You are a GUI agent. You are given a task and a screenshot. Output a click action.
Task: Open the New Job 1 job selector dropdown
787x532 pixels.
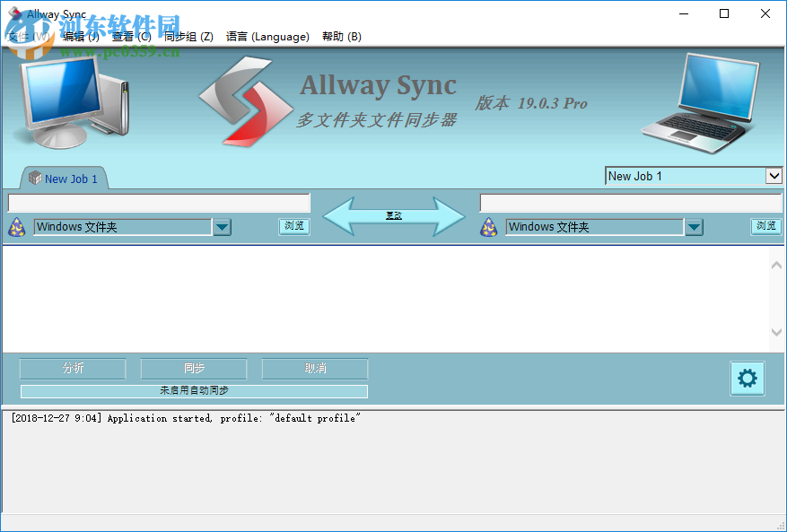[x=773, y=176]
